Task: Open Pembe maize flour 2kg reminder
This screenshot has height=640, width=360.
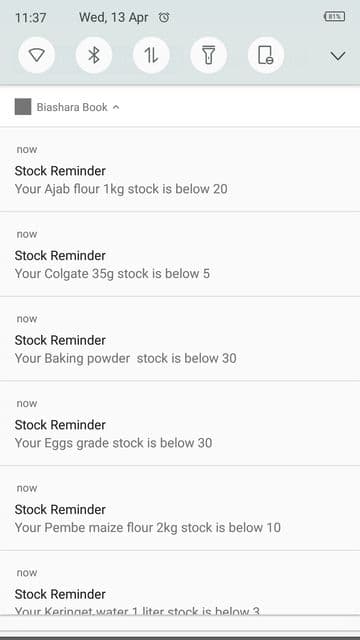Action: point(180,509)
